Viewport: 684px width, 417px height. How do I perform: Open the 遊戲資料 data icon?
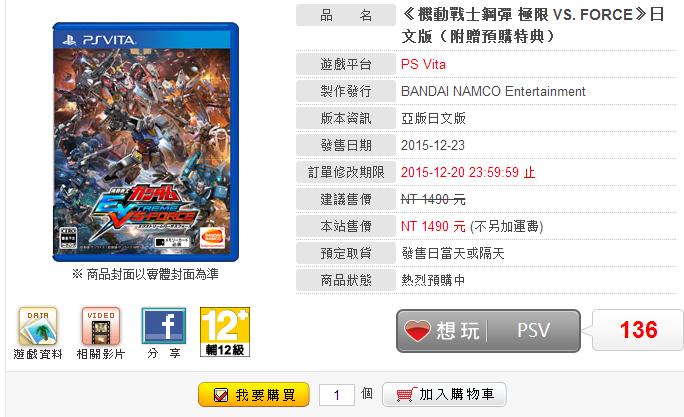[38, 326]
